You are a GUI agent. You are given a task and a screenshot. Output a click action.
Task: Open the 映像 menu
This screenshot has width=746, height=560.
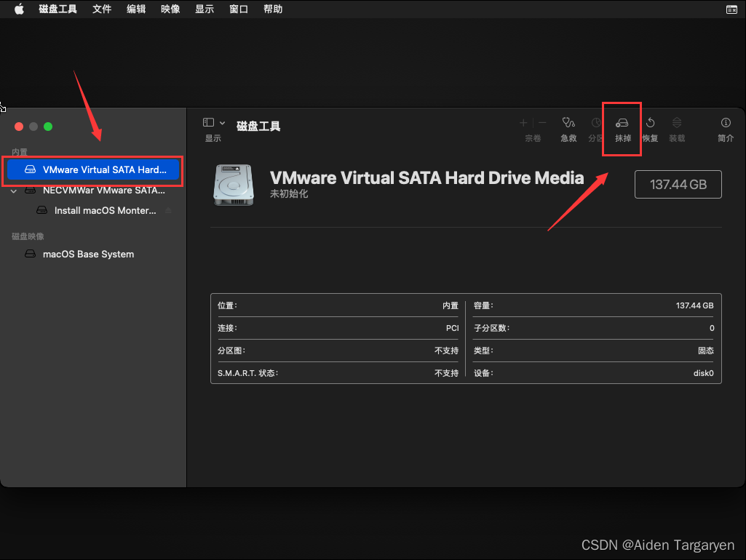170,9
